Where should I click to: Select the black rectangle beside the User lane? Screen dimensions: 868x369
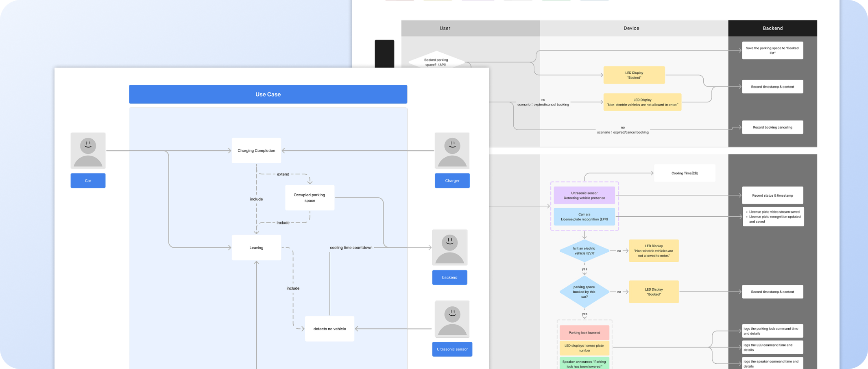(384, 54)
